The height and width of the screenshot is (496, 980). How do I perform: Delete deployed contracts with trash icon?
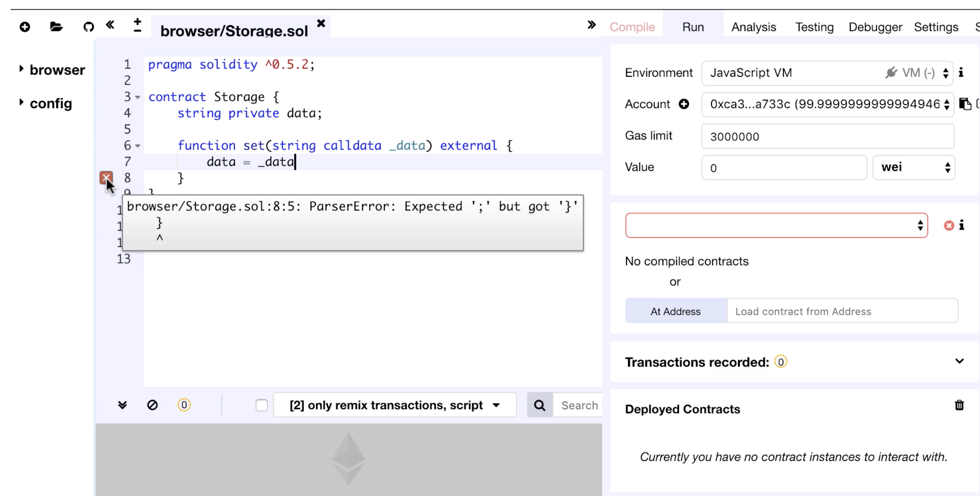pyautogui.click(x=959, y=405)
